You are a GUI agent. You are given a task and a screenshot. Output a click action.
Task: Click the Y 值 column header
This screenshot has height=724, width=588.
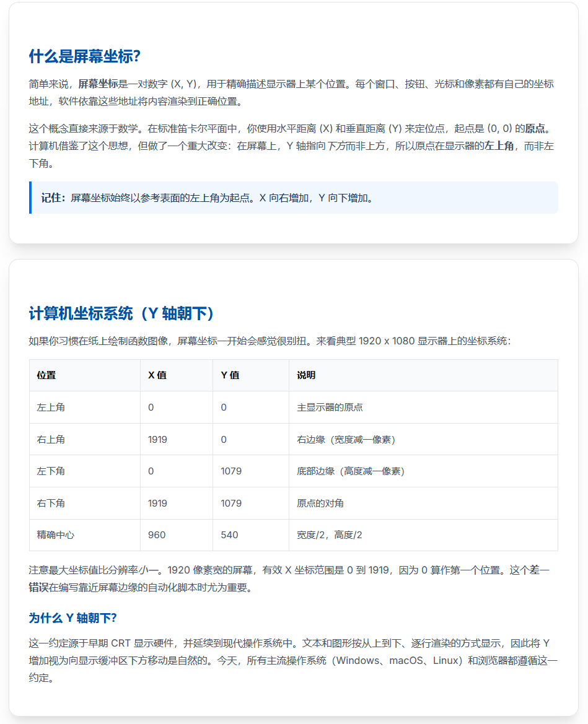251,375
